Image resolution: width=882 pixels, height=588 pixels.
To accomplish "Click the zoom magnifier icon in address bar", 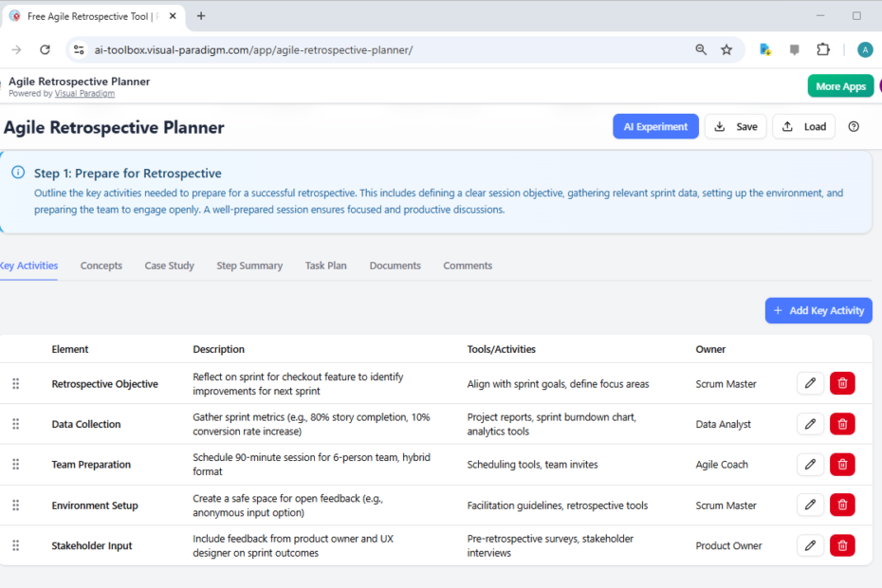I will pyautogui.click(x=700, y=48).
